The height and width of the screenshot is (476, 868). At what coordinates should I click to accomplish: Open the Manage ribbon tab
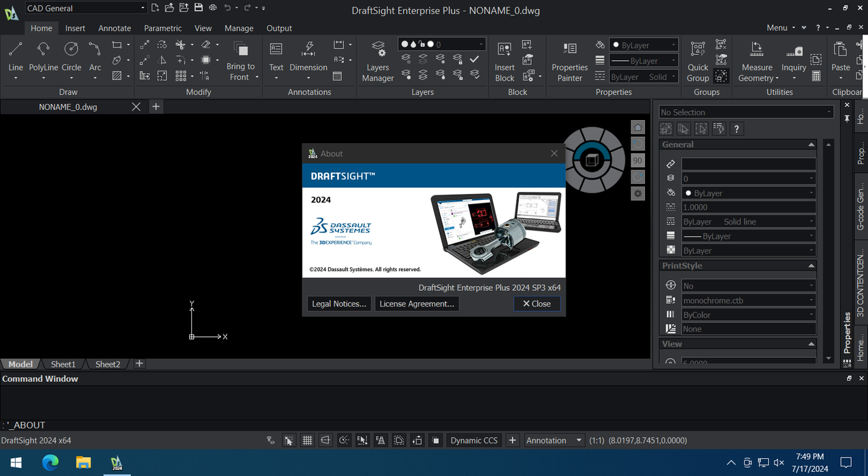point(239,28)
